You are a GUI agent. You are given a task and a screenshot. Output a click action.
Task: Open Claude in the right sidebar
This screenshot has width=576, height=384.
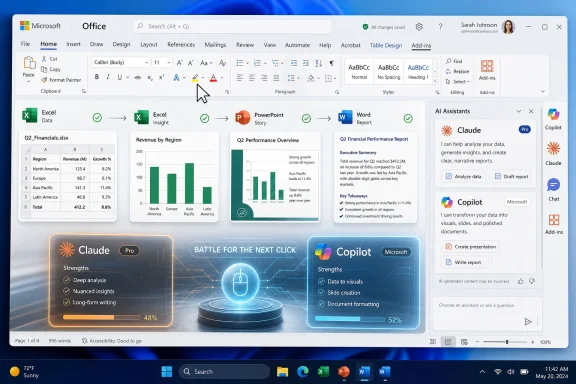point(553,154)
